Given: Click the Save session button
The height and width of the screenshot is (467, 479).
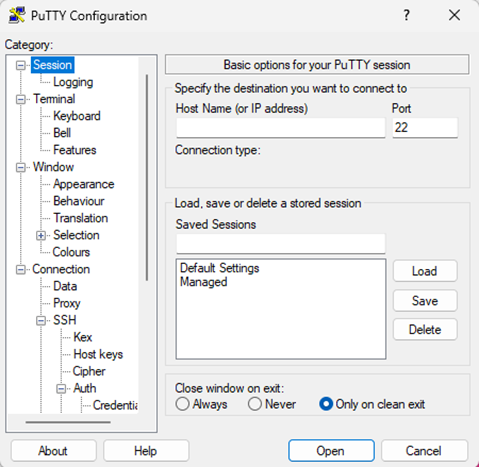Looking at the screenshot, I should (425, 301).
